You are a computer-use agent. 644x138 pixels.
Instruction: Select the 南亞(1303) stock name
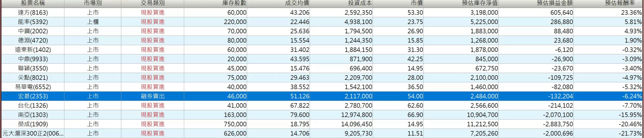click(x=33, y=115)
